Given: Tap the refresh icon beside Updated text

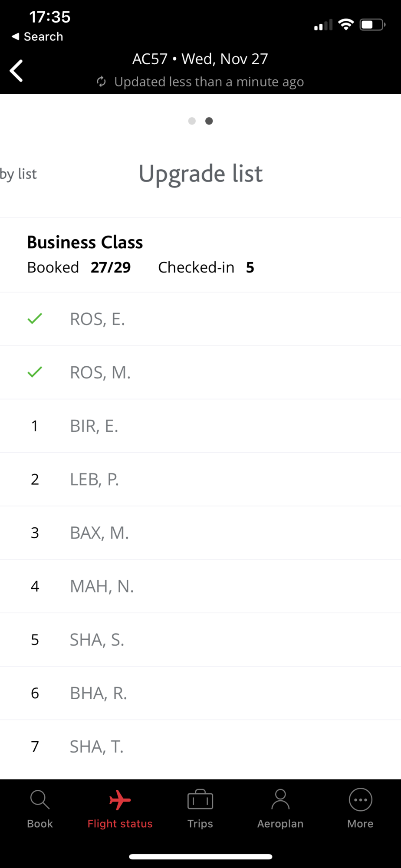Looking at the screenshot, I should coord(101,82).
